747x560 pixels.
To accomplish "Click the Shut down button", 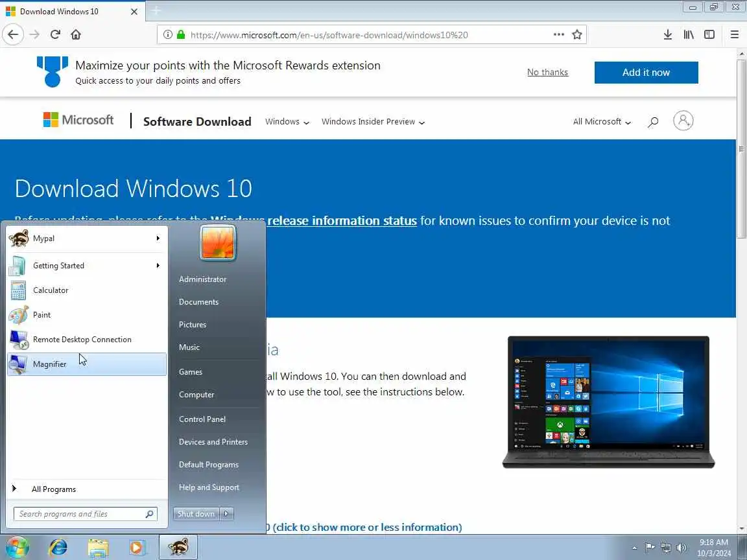I will [196, 513].
